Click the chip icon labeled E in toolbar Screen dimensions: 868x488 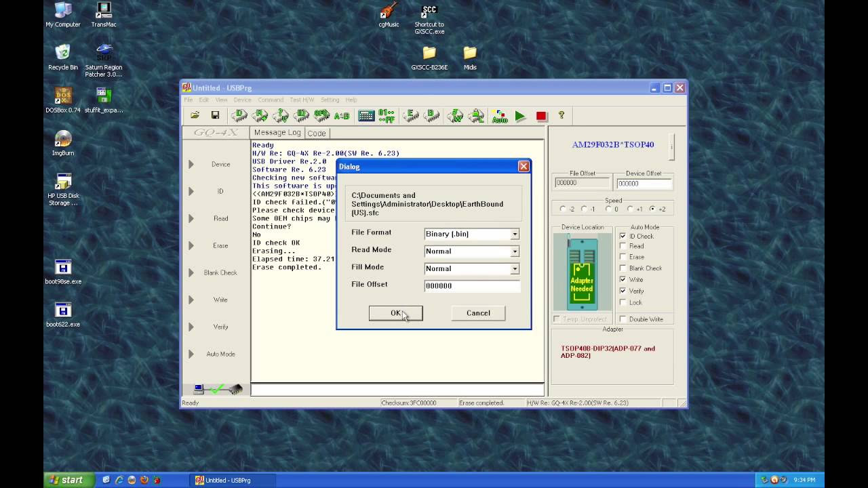point(411,116)
